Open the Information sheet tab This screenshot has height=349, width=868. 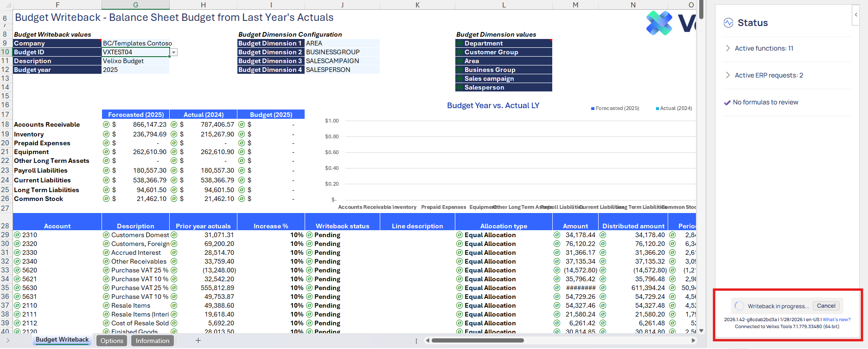[153, 341]
